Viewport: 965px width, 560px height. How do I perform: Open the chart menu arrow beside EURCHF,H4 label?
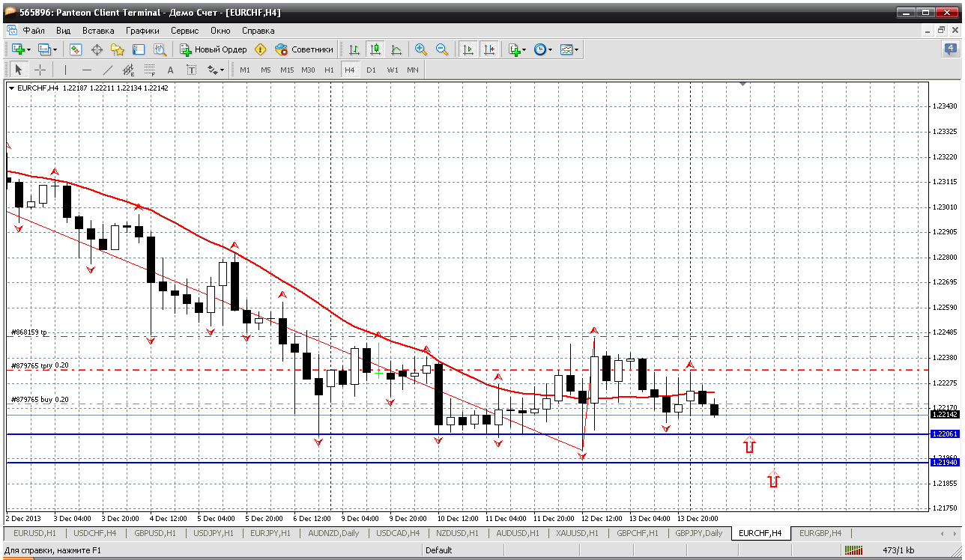click(12, 88)
